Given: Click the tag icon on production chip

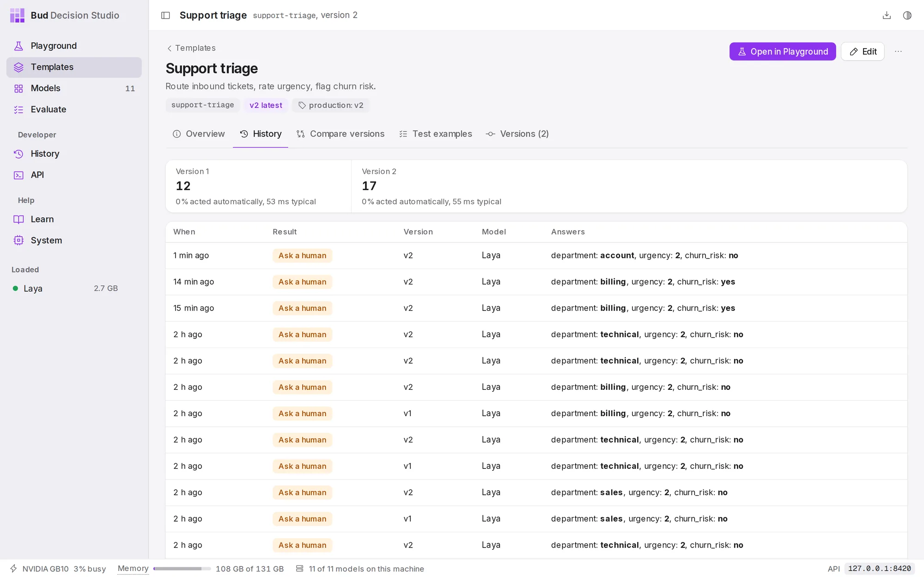Looking at the screenshot, I should point(302,105).
